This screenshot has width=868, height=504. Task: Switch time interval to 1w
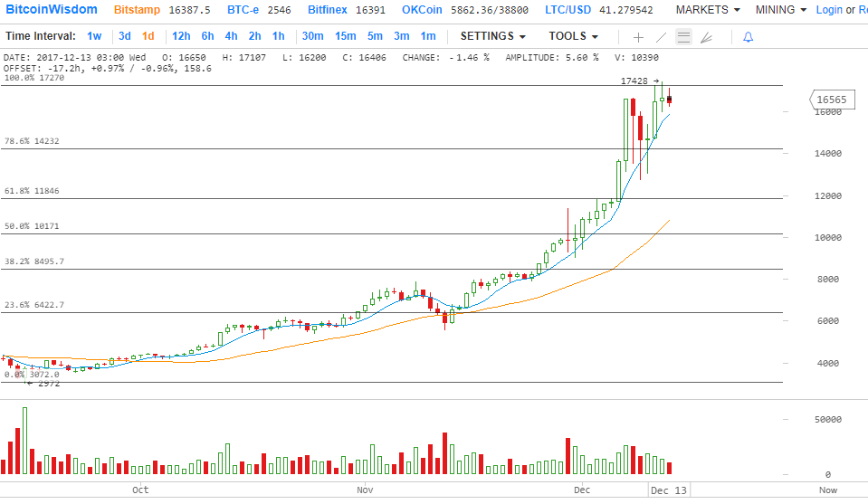click(x=94, y=36)
